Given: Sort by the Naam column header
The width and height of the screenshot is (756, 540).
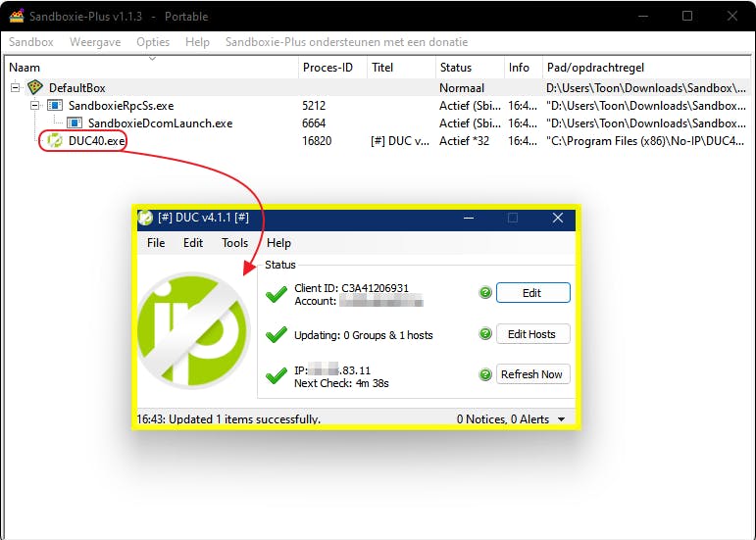Looking at the screenshot, I should tap(152, 68).
